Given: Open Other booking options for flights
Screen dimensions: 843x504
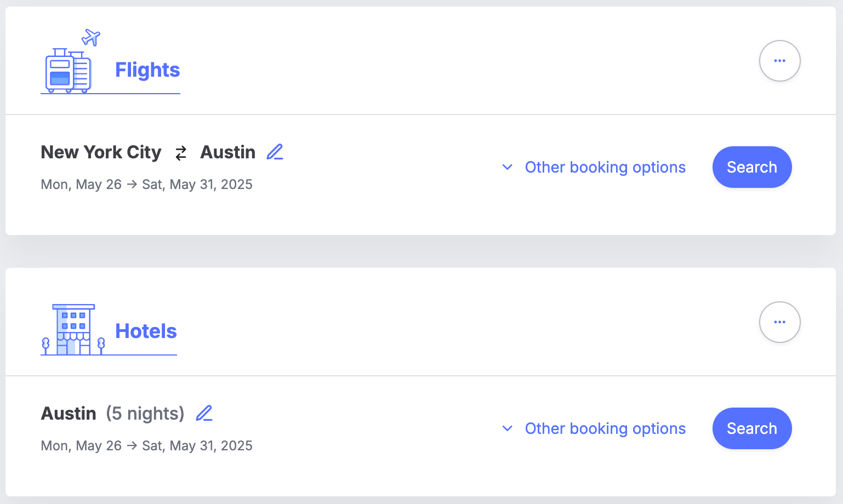Looking at the screenshot, I should 605,167.
